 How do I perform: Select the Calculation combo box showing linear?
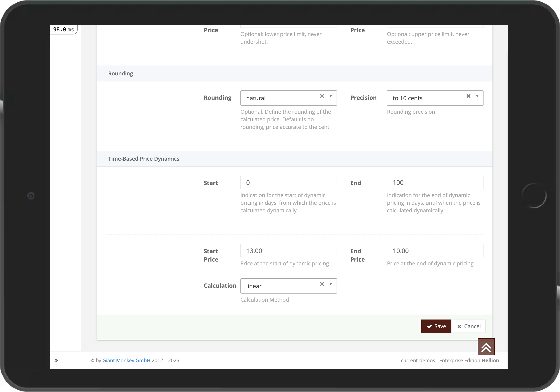(288, 286)
